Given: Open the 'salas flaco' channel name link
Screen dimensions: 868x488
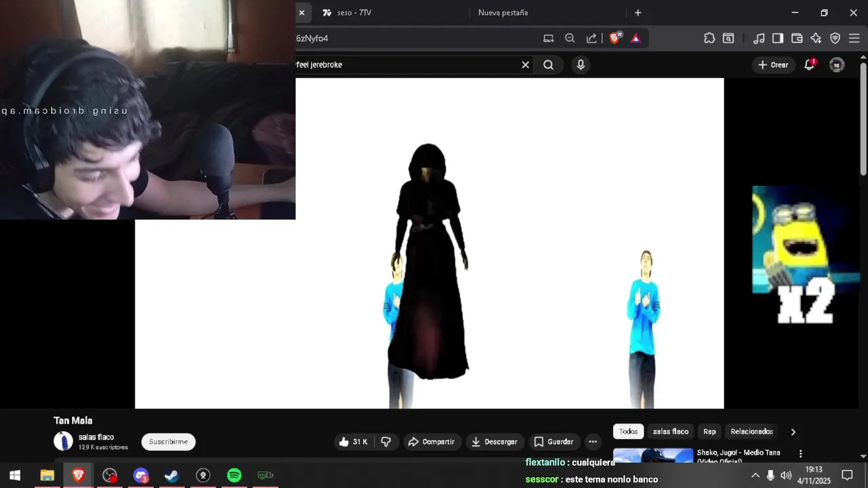Looking at the screenshot, I should pyautogui.click(x=96, y=437).
